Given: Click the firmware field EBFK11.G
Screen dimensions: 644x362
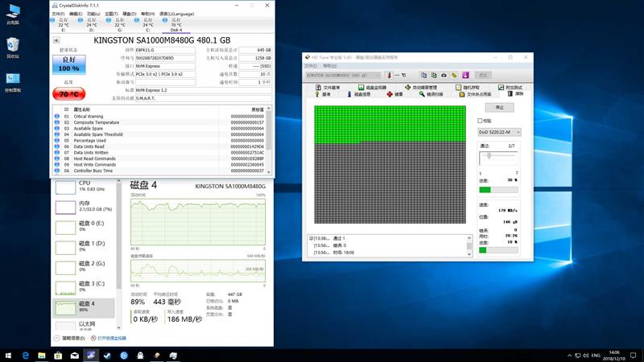Looking at the screenshot, I should (x=166, y=50).
